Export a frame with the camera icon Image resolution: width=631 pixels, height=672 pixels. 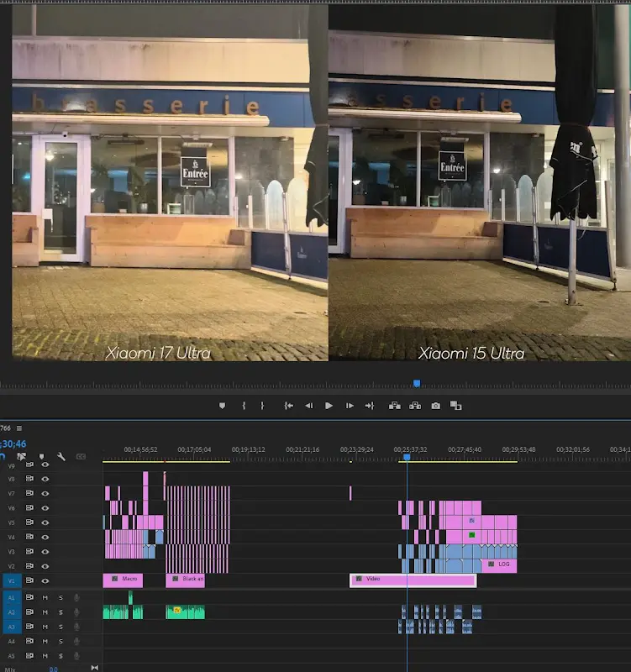[435, 406]
